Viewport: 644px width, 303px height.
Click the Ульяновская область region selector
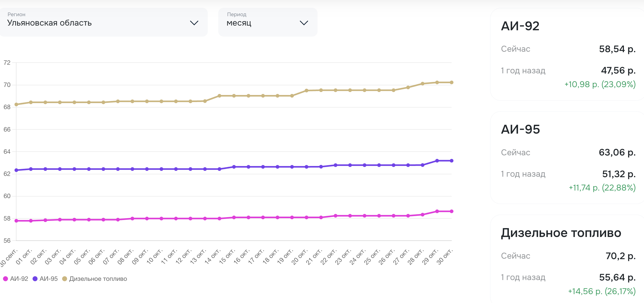49,23
